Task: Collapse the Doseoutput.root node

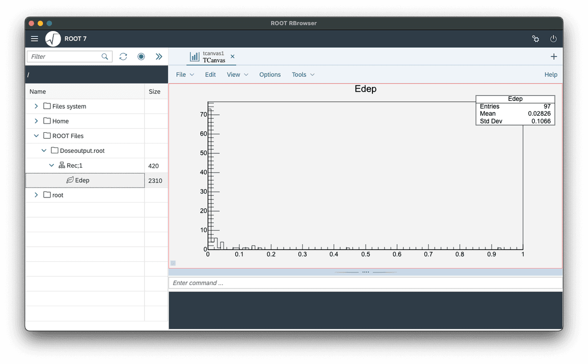Action: tap(44, 150)
